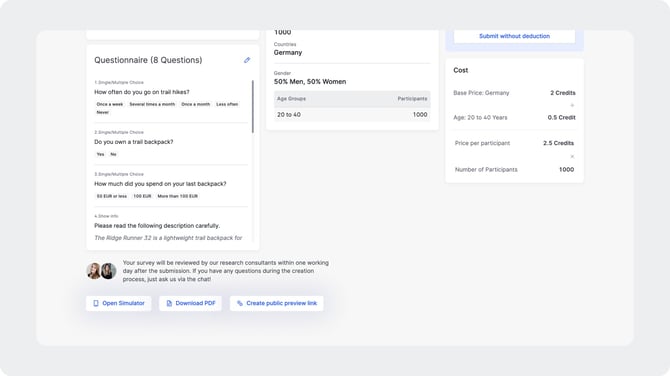Click '50% Men, 50% Women' gender value
This screenshot has height=376, width=670.
click(x=310, y=82)
